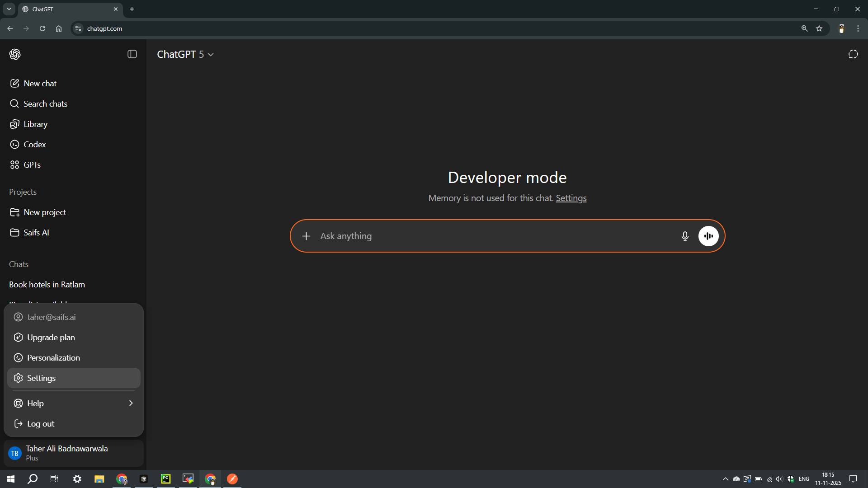Screen dimensions: 868x488
Task: Open the Windows Start menu
Action: [x=11, y=479]
